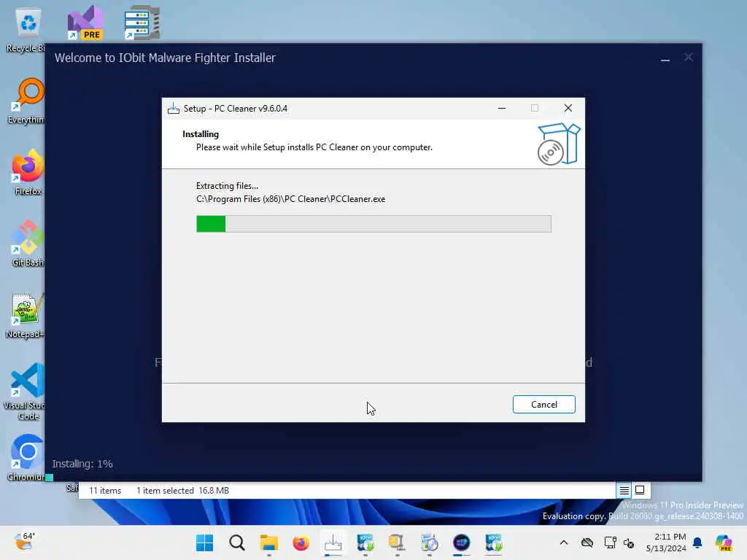The image size is (747, 560).
Task: Open the gold archive app taskbar icon
Action: pyautogui.click(x=397, y=542)
